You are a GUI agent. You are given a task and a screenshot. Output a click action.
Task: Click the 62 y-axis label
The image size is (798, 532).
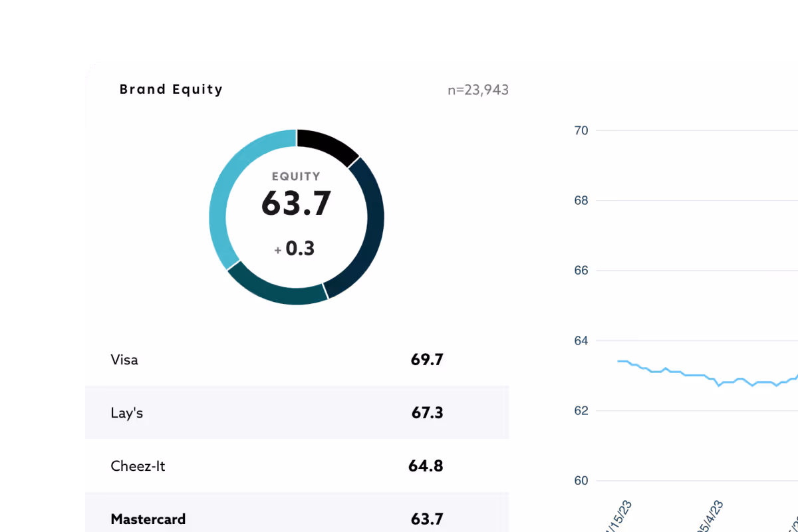point(581,410)
